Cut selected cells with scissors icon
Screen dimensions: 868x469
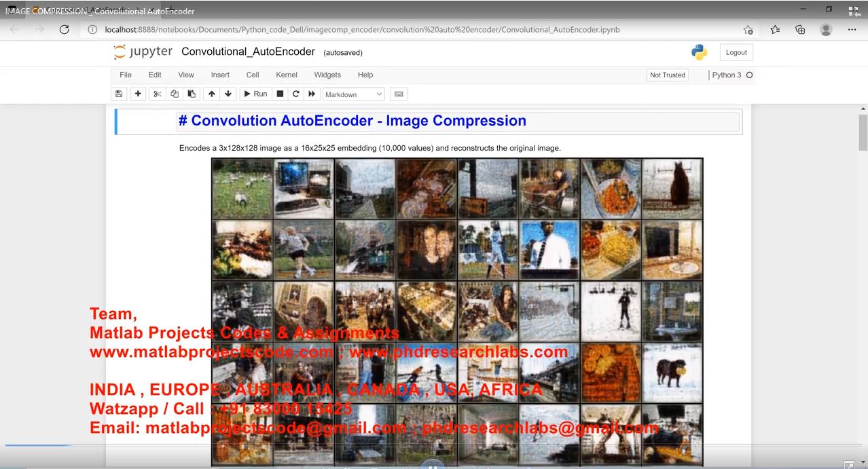(158, 94)
